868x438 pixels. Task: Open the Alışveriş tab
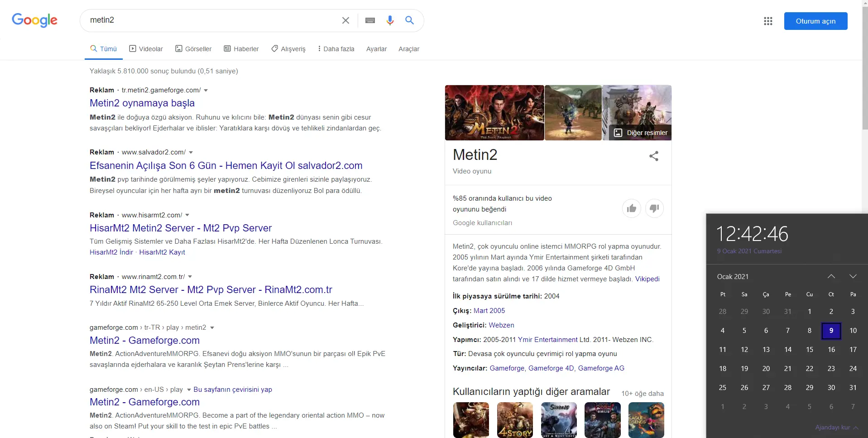[288, 49]
